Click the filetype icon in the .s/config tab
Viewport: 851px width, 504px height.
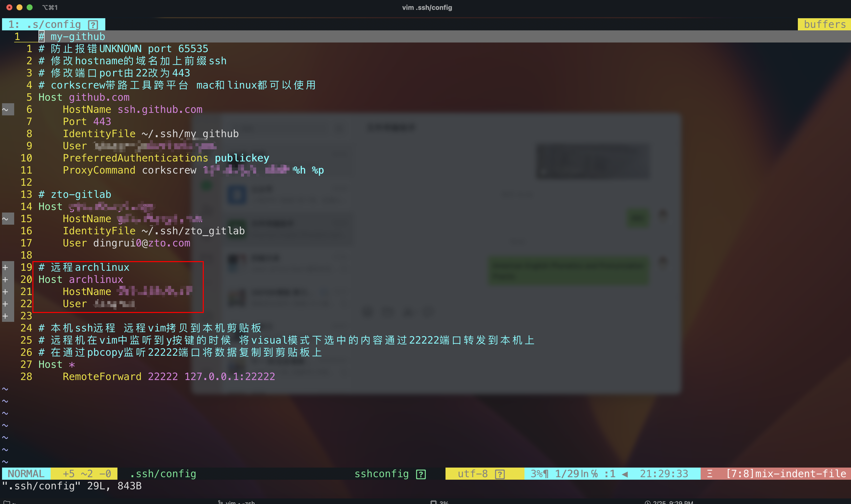point(93,25)
